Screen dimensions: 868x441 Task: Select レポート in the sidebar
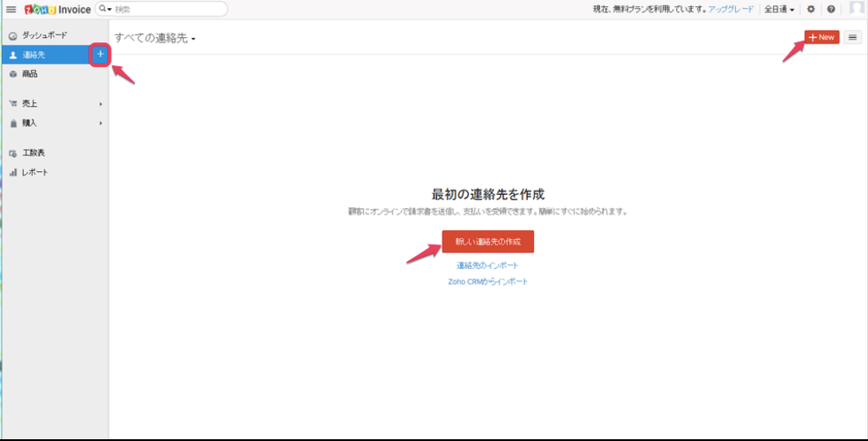34,172
